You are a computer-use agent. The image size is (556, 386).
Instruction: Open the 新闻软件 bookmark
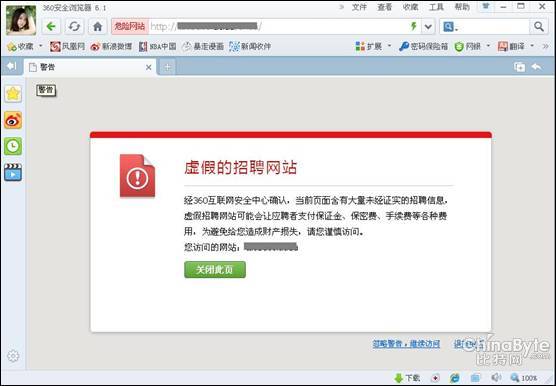250,46
